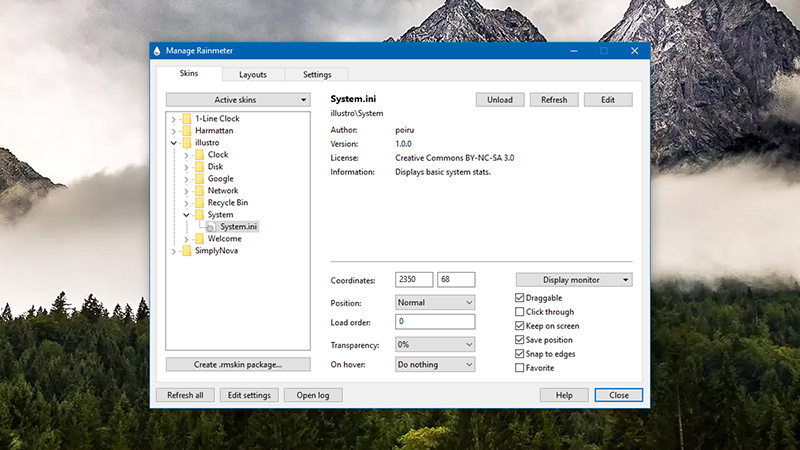Open the On hover combo box
Viewport: 800px width, 450px height.
click(435, 365)
